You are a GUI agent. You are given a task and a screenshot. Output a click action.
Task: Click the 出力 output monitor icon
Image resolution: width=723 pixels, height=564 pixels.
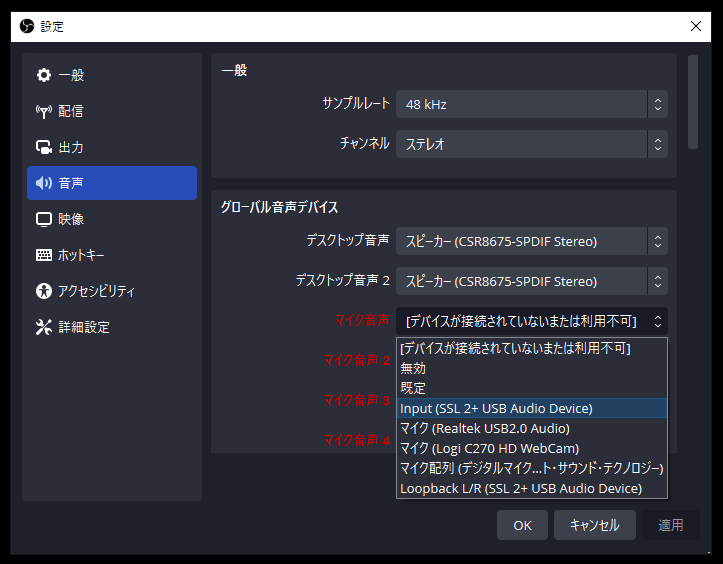[x=44, y=147]
